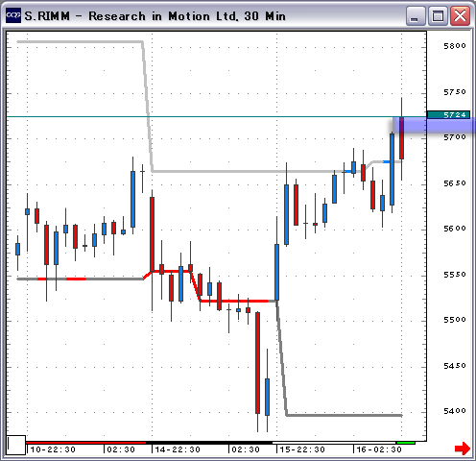Click the 16-02:30 time axis label
Screen dimensions: 476x461
379,449
